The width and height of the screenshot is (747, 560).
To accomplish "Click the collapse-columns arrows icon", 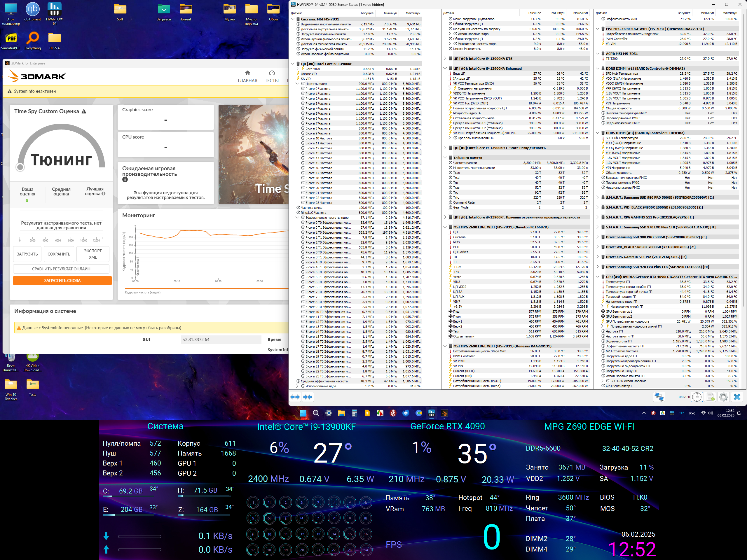I will pyautogui.click(x=308, y=397).
